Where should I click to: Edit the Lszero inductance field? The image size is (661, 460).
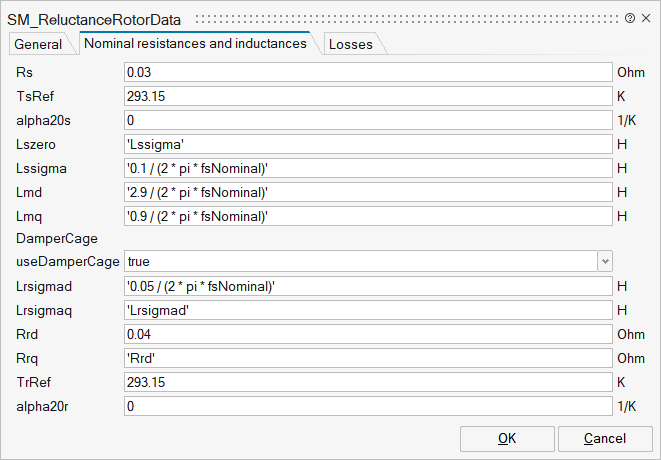click(x=367, y=144)
